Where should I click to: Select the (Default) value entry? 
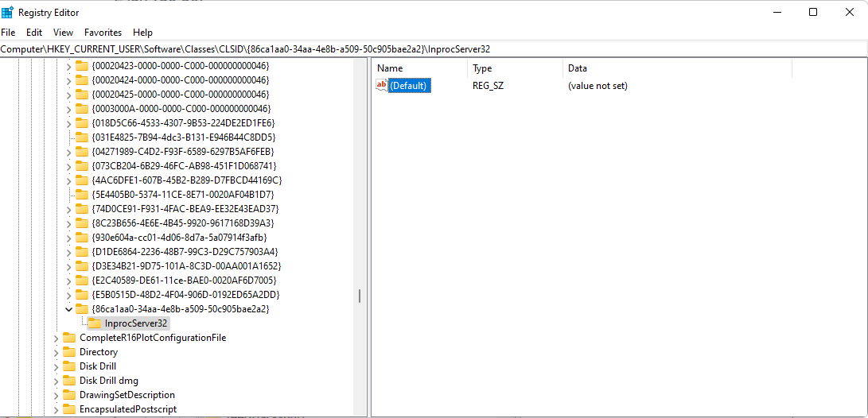tap(409, 86)
